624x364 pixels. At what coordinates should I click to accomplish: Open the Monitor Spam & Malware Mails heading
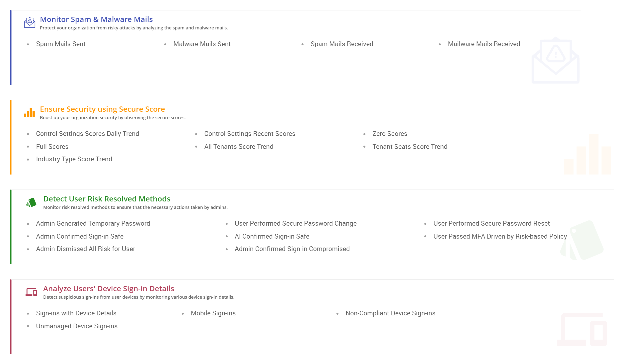point(96,19)
